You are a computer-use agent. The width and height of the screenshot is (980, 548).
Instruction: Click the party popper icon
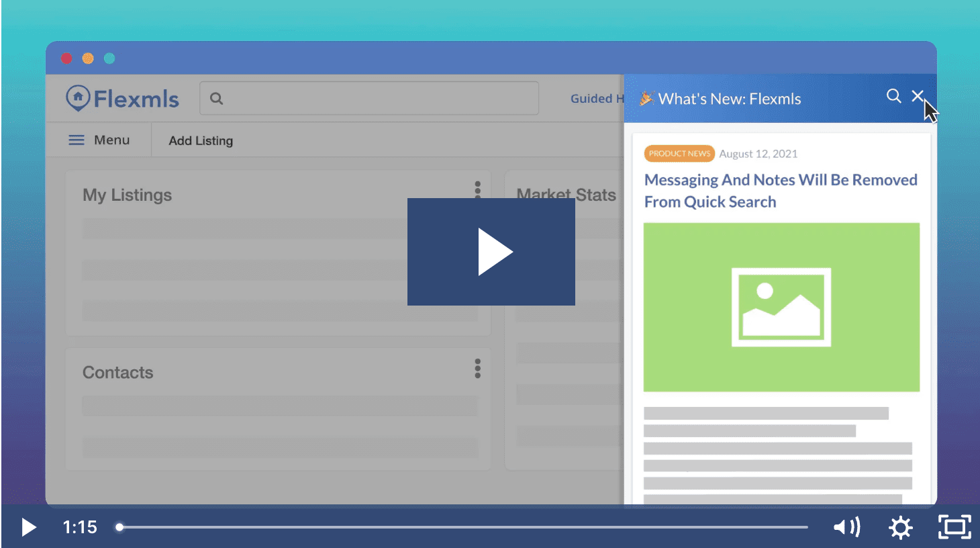646,99
